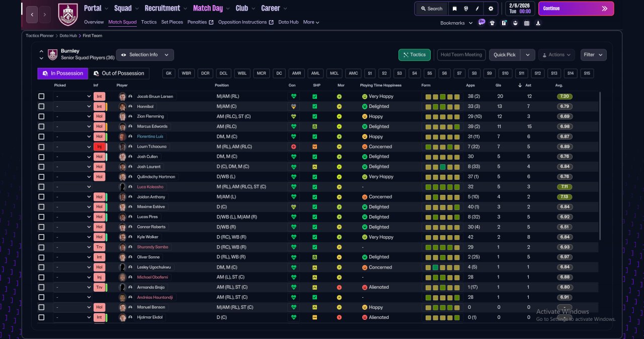This screenshot has width=644, height=339.
Task: Switch to the Set Pieces tab
Action: tap(172, 22)
